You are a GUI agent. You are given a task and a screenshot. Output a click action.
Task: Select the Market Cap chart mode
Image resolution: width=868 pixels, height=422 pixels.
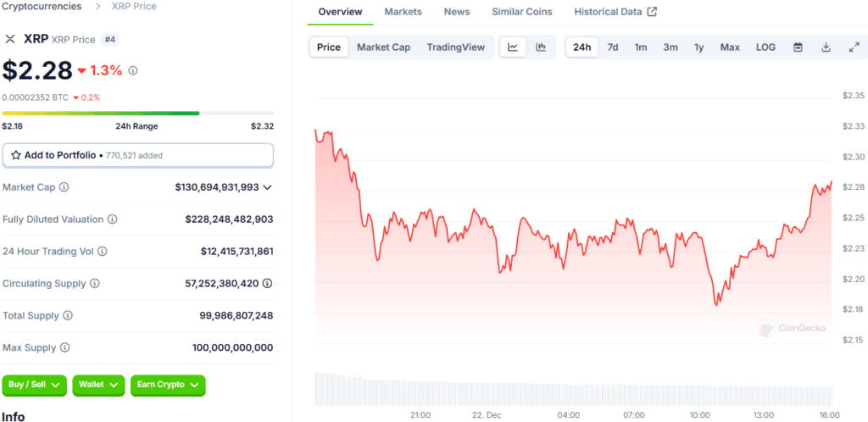(x=384, y=47)
